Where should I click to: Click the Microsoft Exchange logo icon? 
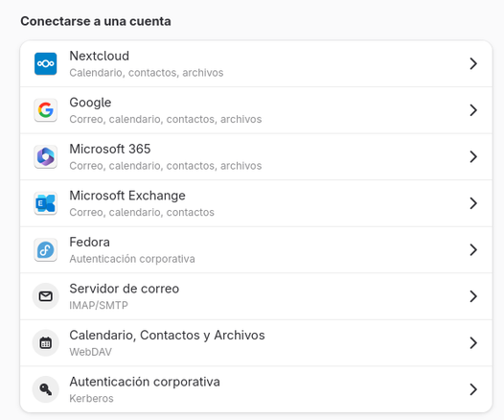click(46, 203)
